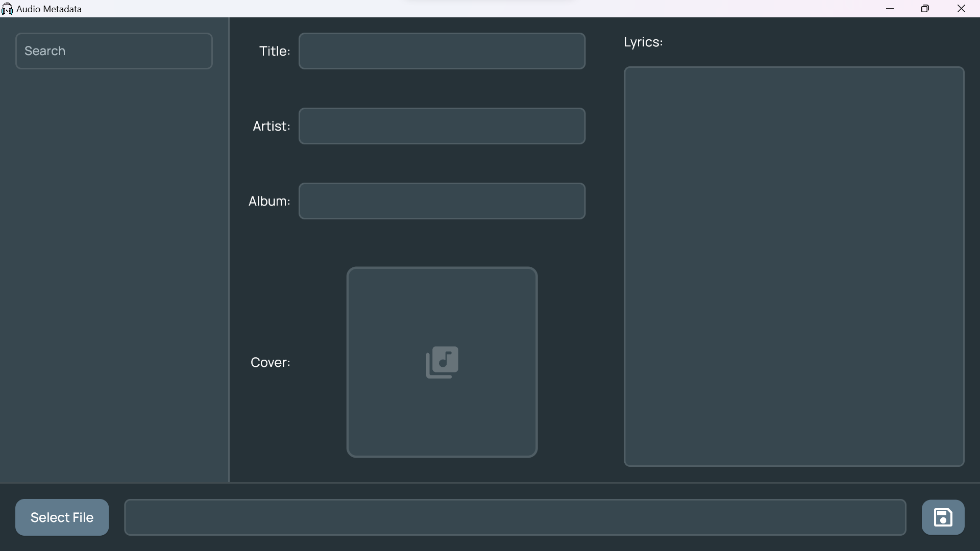Click the file path field beside Select File
This screenshot has height=551, width=980.
pos(514,517)
